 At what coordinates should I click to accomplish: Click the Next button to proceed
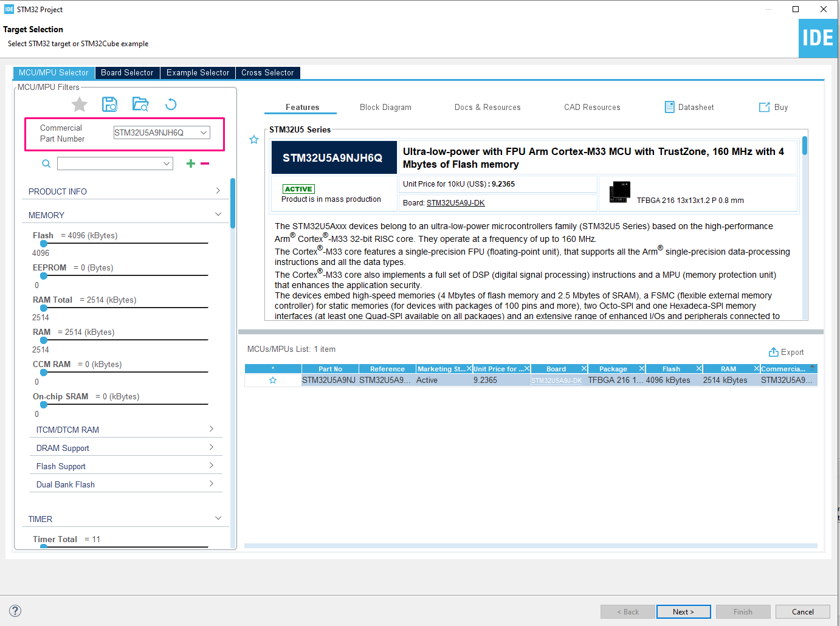click(683, 611)
